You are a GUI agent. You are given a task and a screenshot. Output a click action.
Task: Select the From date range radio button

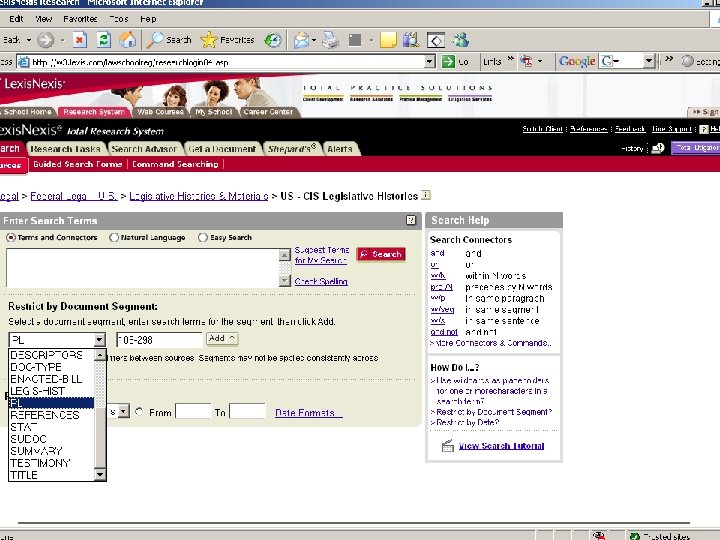(139, 412)
